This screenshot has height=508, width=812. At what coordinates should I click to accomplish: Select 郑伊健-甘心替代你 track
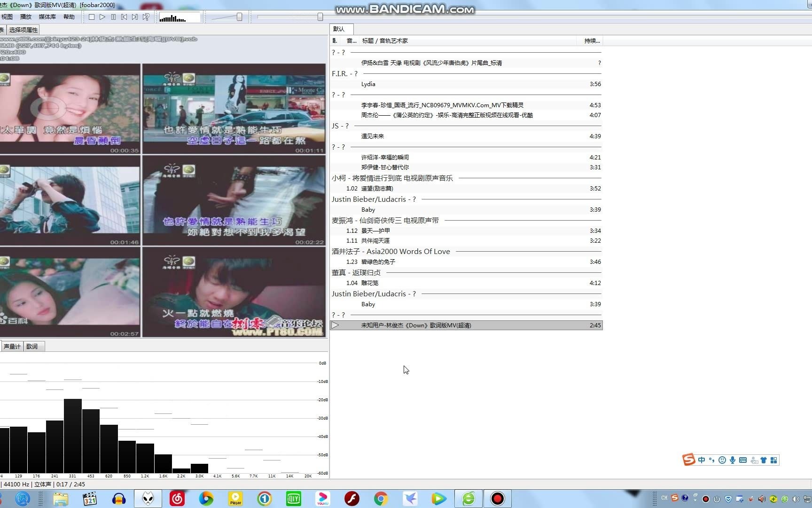[x=466, y=167]
